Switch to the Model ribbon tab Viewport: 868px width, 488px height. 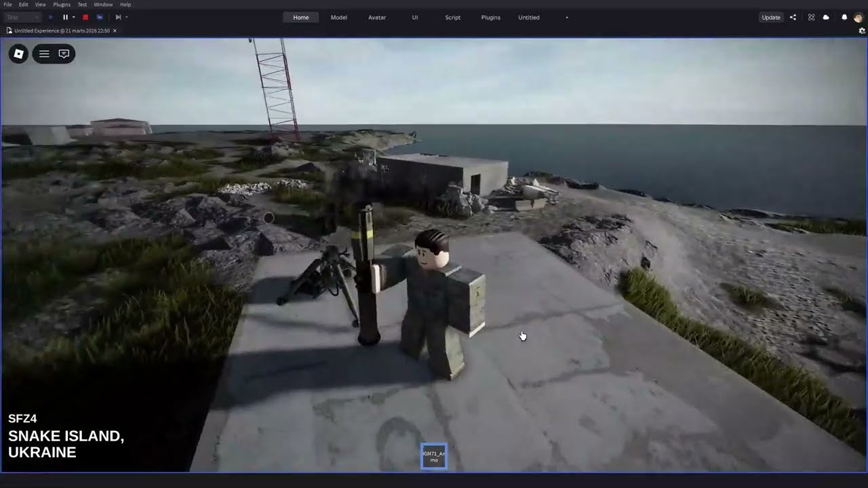pos(339,17)
